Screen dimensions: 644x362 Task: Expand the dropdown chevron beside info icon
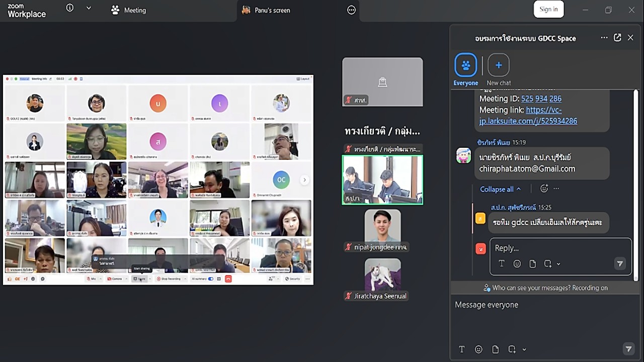coord(89,8)
